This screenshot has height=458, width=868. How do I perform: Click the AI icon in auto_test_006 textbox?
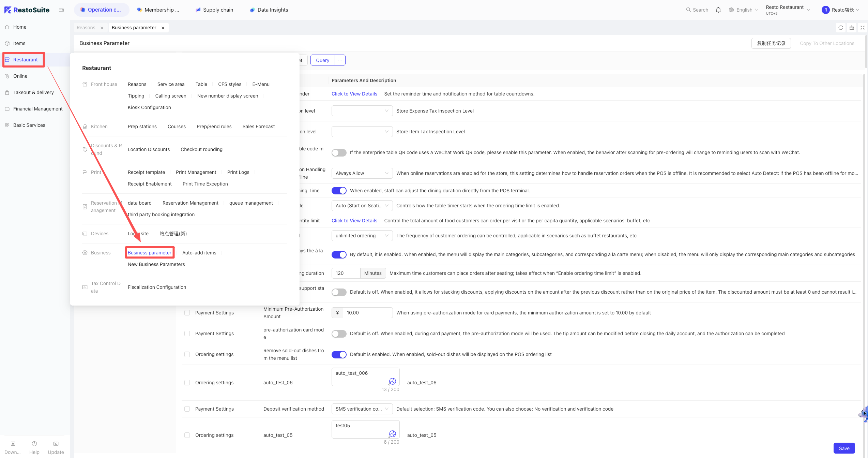coord(392,381)
